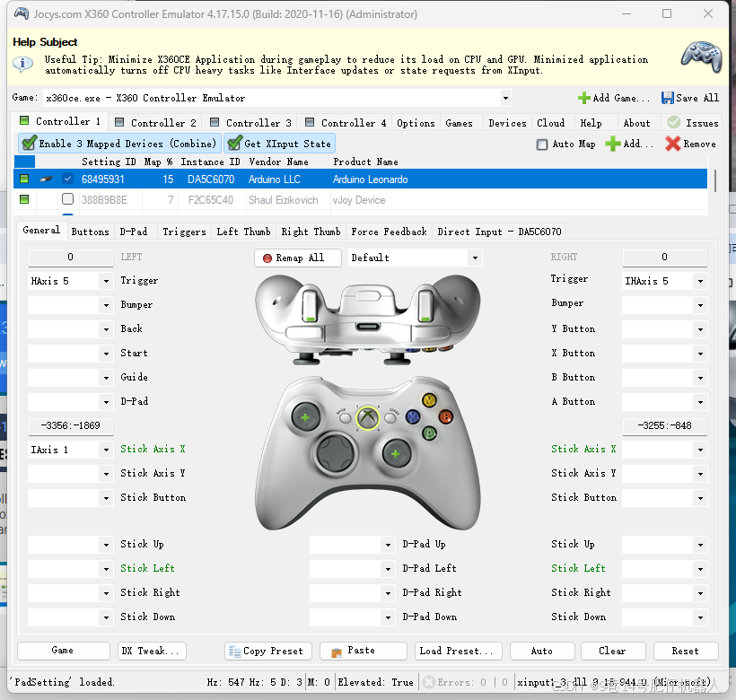Viewport: 736px width, 700px height.
Task: Open the Cloud tab
Action: [x=551, y=123]
